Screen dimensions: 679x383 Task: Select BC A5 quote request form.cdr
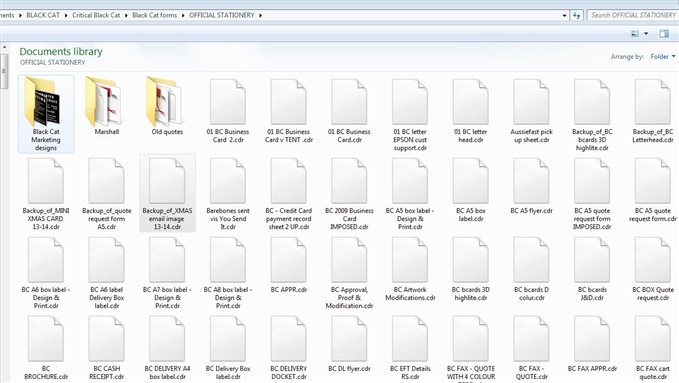[x=653, y=190]
